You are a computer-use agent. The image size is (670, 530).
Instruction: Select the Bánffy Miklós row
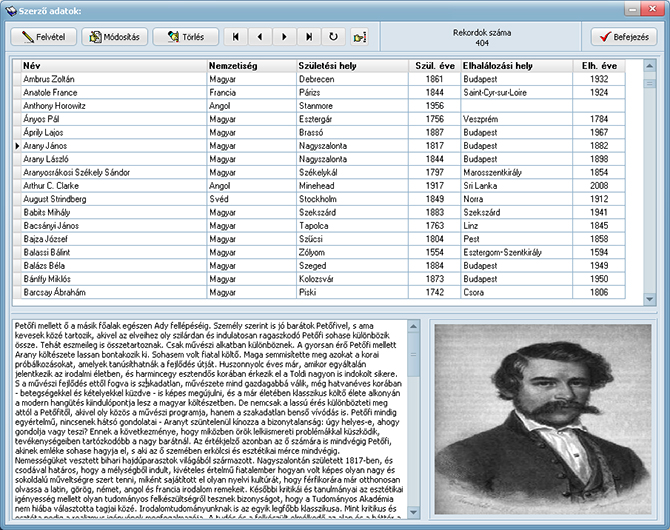pos(319,279)
